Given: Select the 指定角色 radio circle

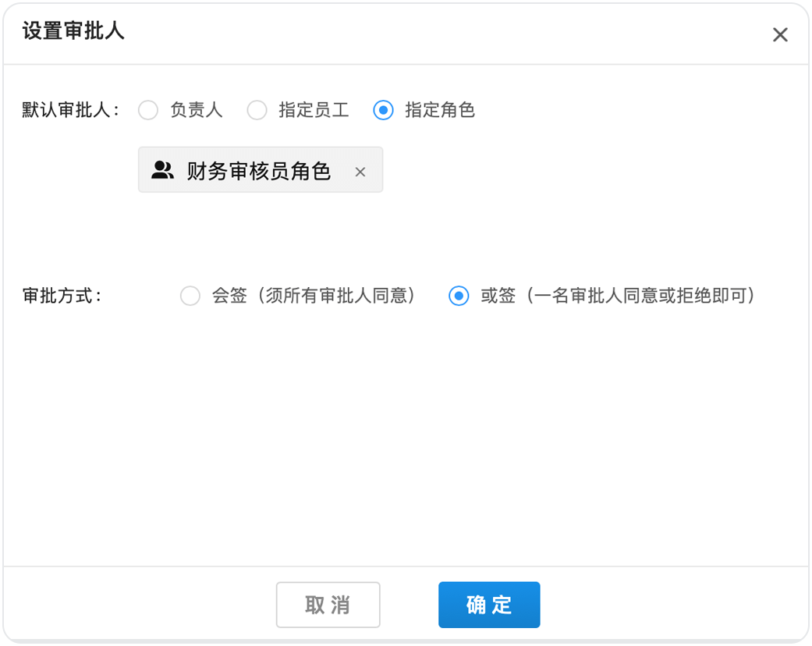Looking at the screenshot, I should point(383,110).
